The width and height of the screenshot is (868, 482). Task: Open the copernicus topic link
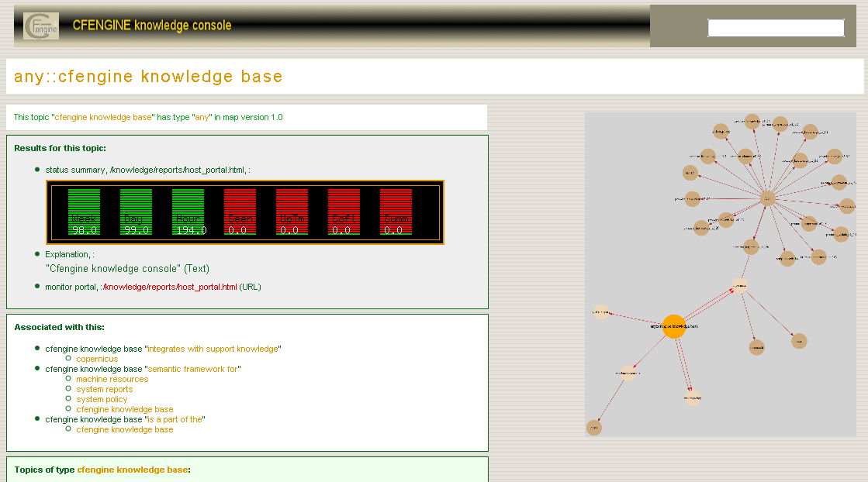pos(97,359)
